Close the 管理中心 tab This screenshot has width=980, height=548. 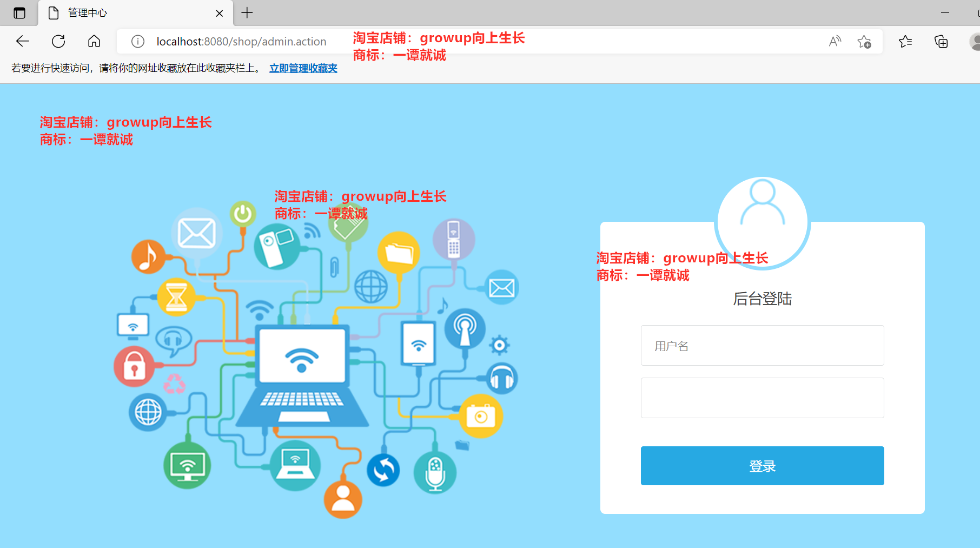click(220, 13)
